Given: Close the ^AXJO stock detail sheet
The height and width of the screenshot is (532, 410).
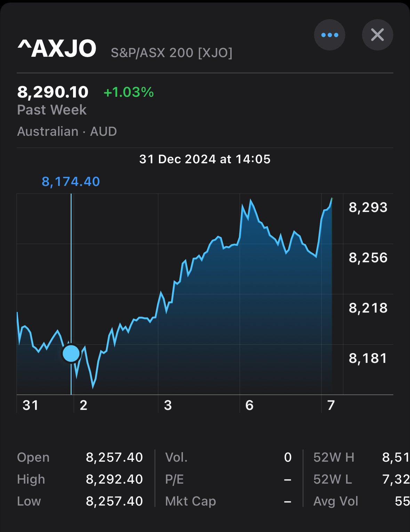Looking at the screenshot, I should click(x=377, y=35).
